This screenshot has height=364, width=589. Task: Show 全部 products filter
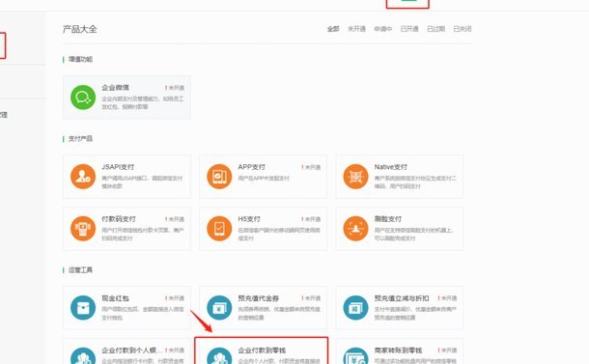[x=333, y=29]
